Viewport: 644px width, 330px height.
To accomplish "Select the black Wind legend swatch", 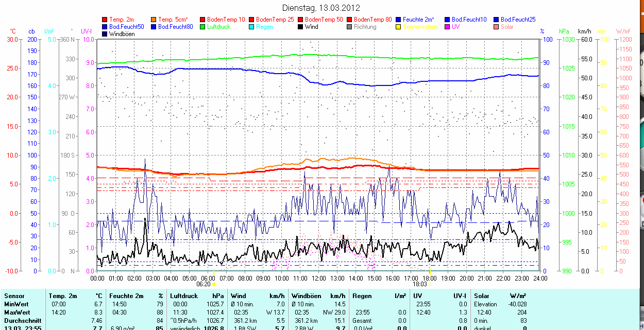I will 300,27.
